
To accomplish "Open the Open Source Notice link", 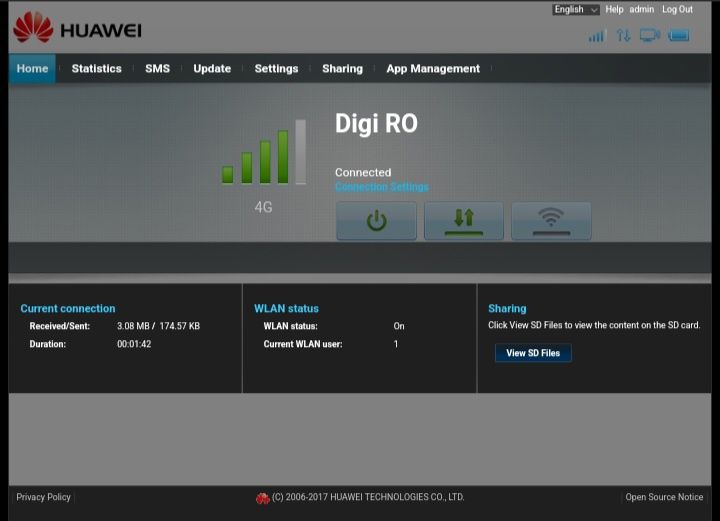I will [664, 497].
